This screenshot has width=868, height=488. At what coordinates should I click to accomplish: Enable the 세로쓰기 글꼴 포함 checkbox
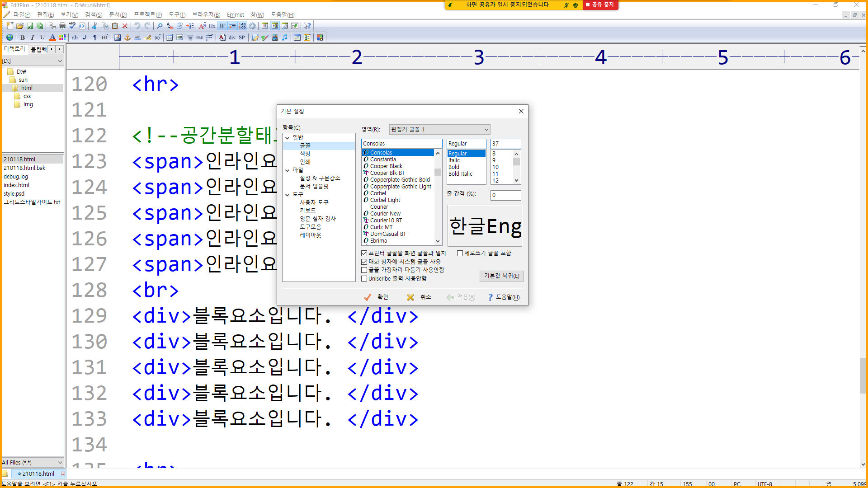(460, 253)
